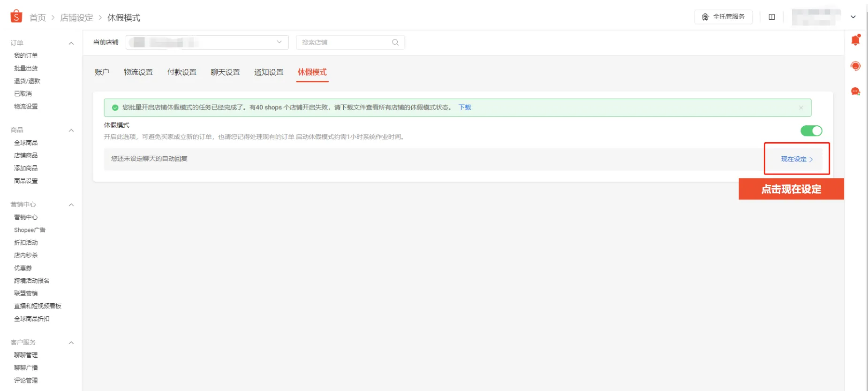
Task: Go to 首页 in the breadcrumb
Action: (38, 18)
